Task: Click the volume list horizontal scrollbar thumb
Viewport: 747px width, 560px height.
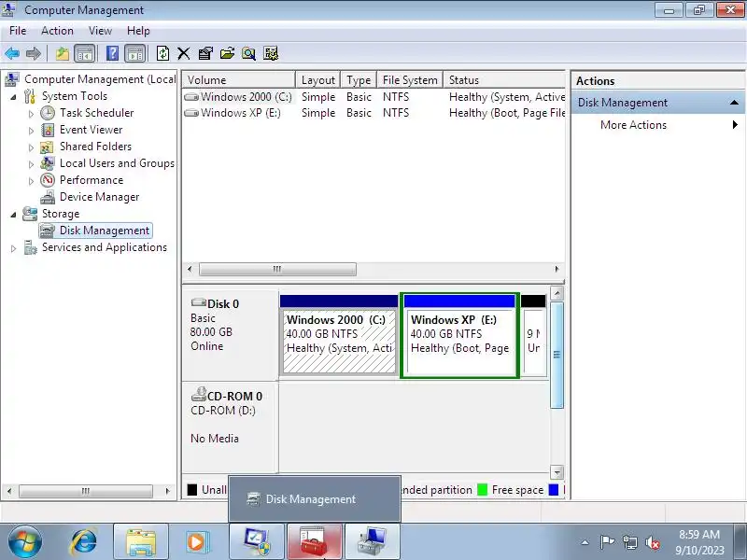Action: tap(277, 269)
